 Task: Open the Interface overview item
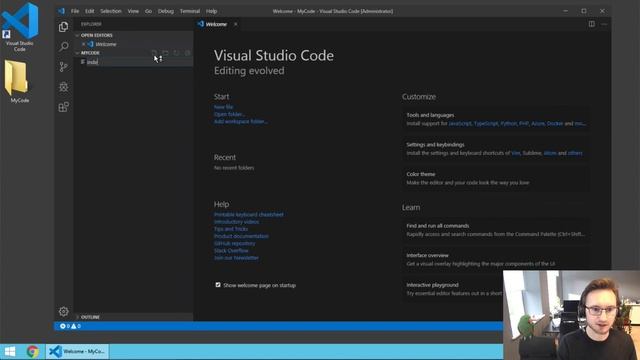click(496, 260)
